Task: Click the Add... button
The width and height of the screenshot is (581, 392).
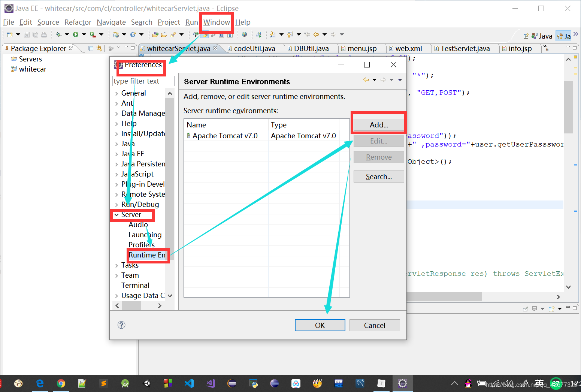Action: [379, 125]
